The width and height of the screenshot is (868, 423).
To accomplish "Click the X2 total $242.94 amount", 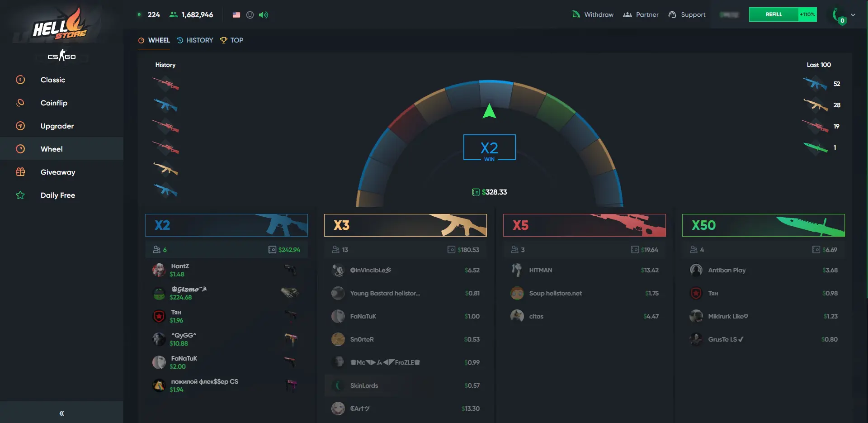I will tap(289, 250).
